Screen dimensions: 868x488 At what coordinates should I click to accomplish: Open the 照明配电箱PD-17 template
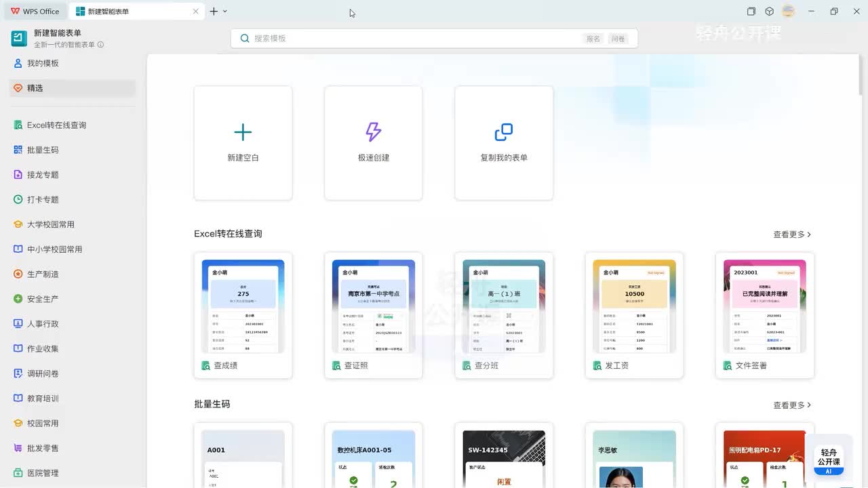[x=765, y=455]
